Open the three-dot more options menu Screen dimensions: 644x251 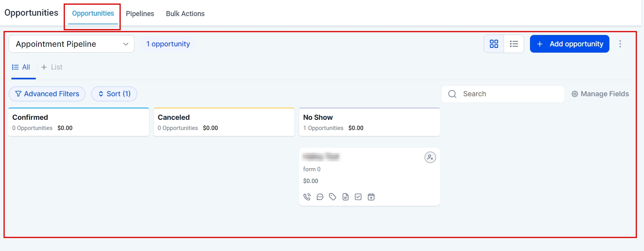pos(620,44)
